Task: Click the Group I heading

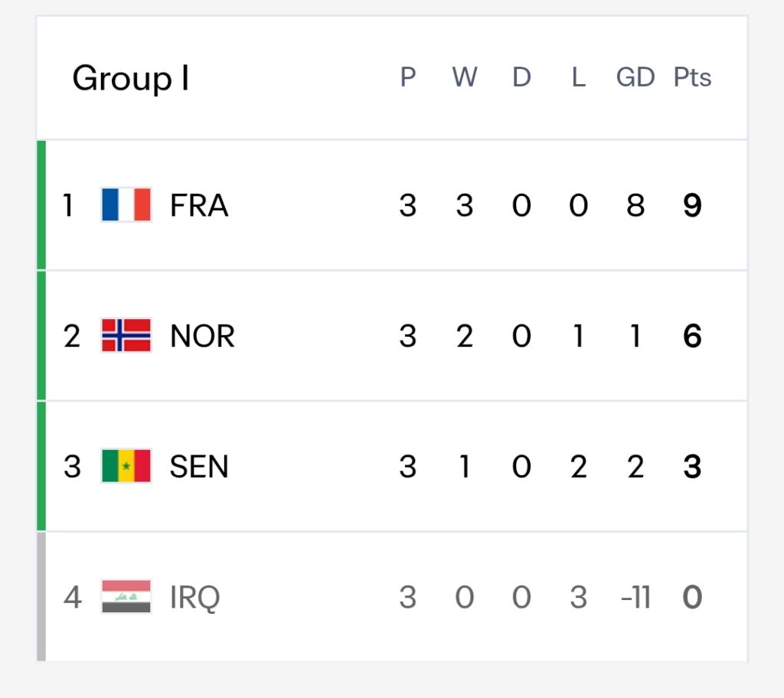Action: tap(130, 79)
